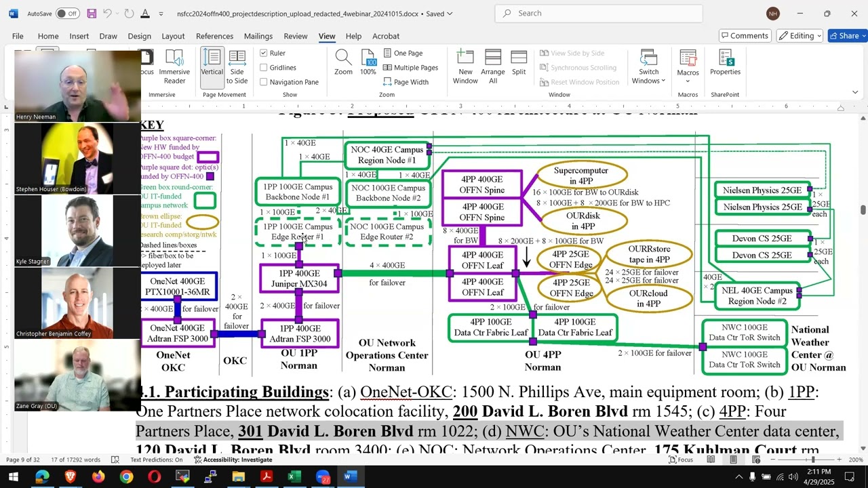The height and width of the screenshot is (488, 868).
Task: Set zoom to 100%
Action: coord(368,63)
